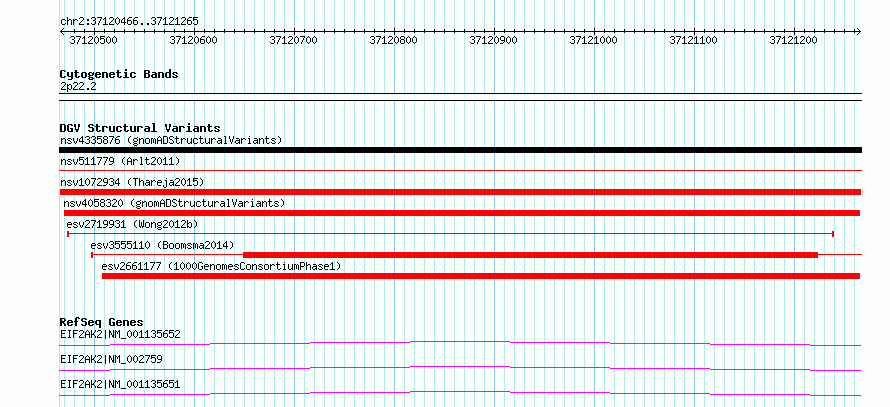
Task: Click ruler position label 37120700
Action: tap(293, 40)
